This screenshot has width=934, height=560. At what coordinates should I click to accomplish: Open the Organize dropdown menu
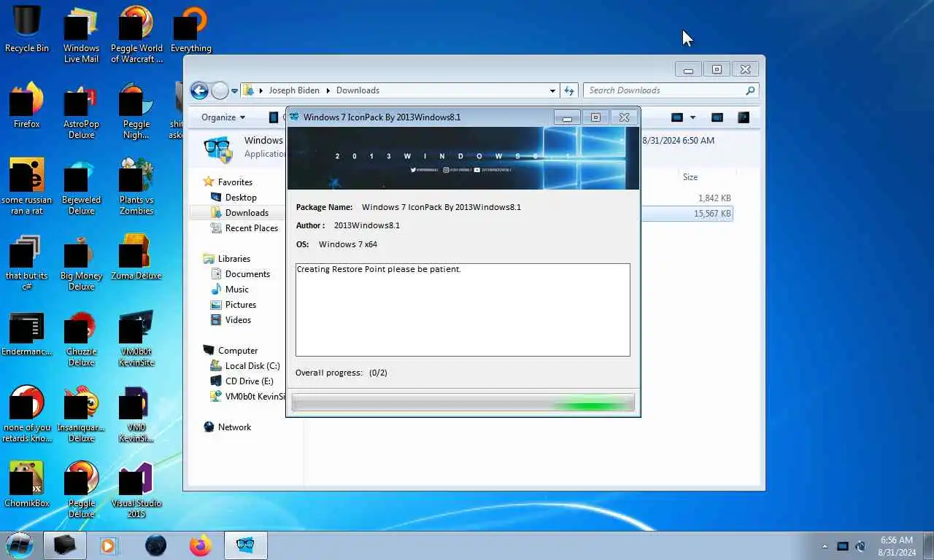point(223,117)
